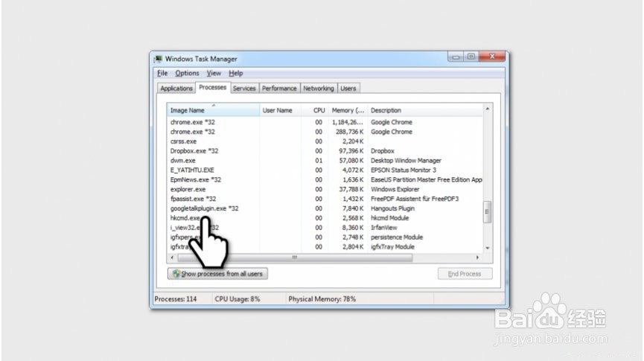Select the csrss.exe process
The height and width of the screenshot is (361, 644).
click(x=325, y=141)
